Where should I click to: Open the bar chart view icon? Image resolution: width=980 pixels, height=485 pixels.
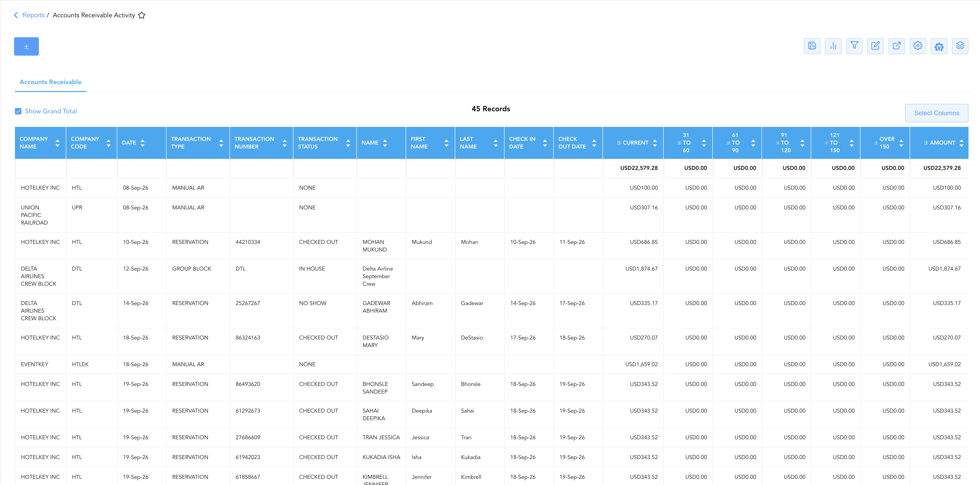(x=833, y=46)
